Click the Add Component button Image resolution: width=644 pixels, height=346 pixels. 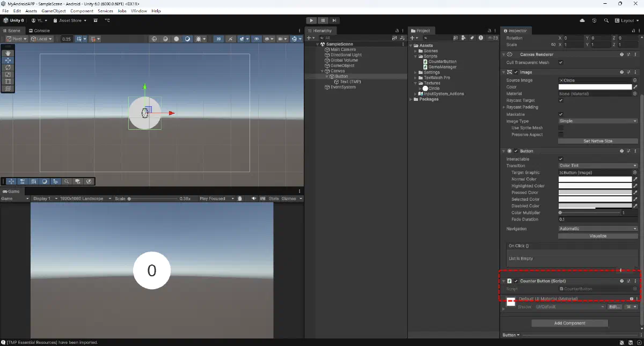pos(569,323)
